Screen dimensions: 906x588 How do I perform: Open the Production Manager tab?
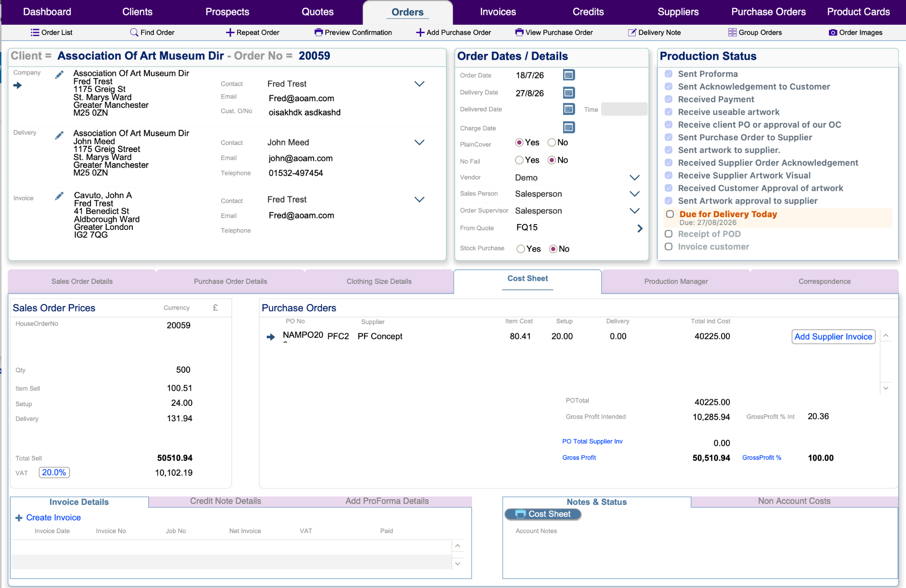pyautogui.click(x=676, y=282)
